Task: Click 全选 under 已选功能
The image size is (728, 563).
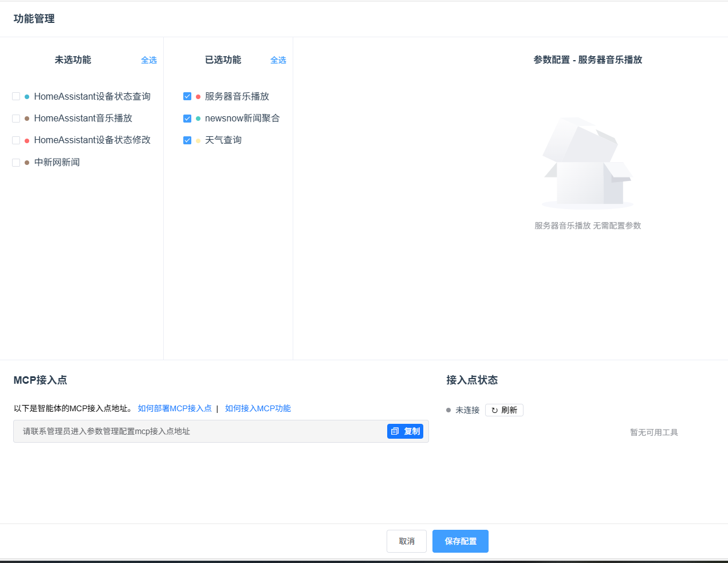Action: (278, 60)
